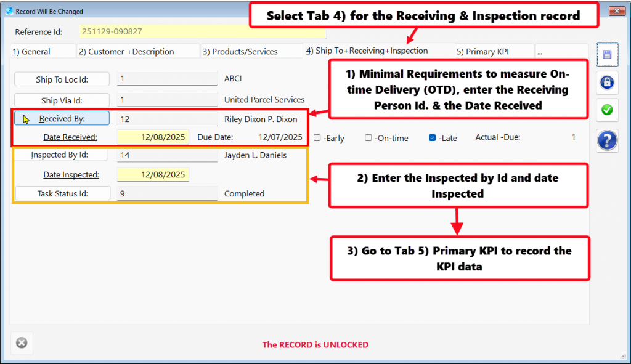The width and height of the screenshot is (631, 364).
Task: Close the window using the red X
Action: click(616, 11)
